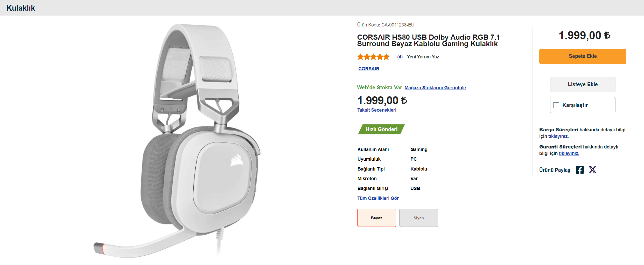Expand Tüm Özellikleri Gör specifications
This screenshot has width=644, height=265.
click(378, 198)
